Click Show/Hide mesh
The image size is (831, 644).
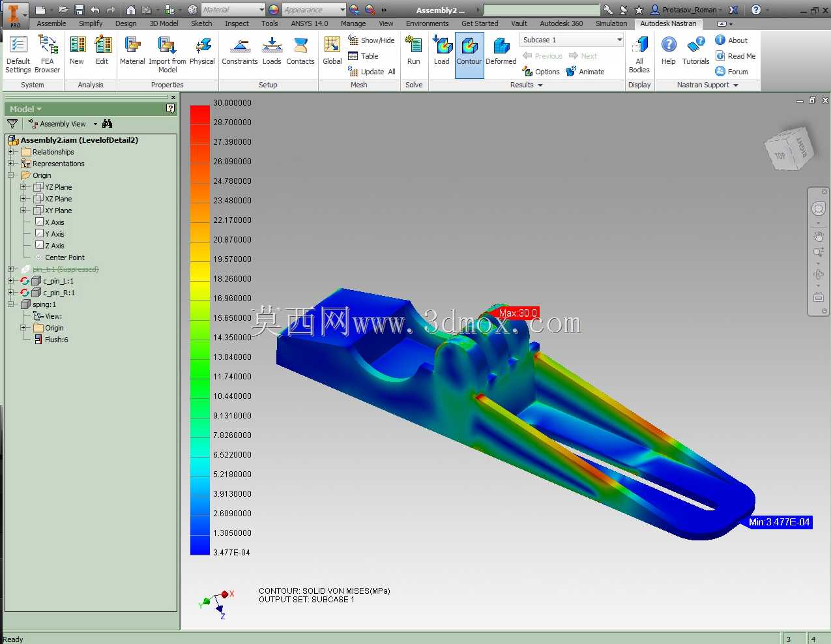click(372, 40)
